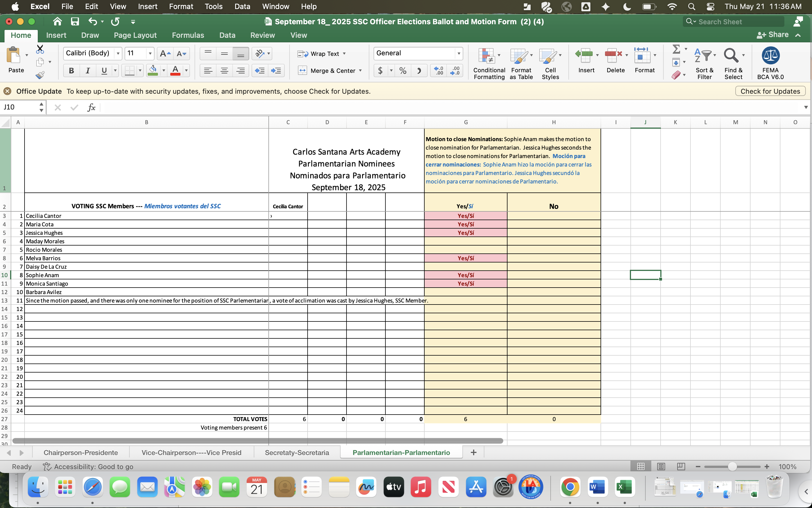Cut selection with the scissors icon
812x508 pixels.
point(40,49)
